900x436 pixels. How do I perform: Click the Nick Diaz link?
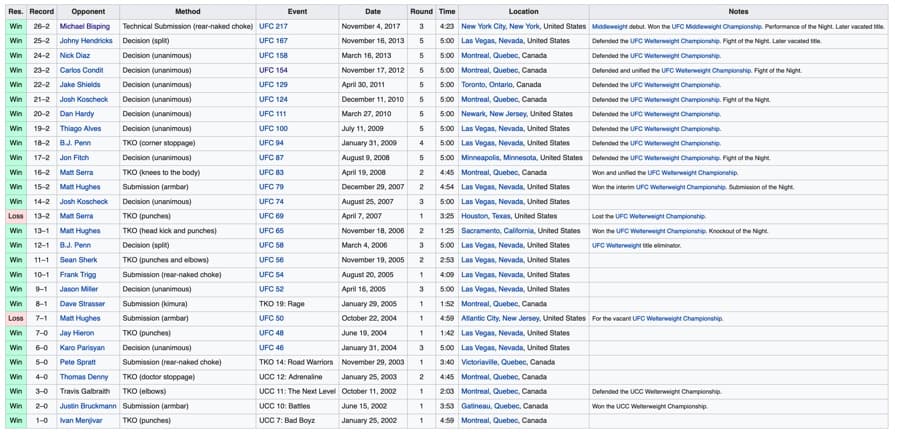point(75,56)
